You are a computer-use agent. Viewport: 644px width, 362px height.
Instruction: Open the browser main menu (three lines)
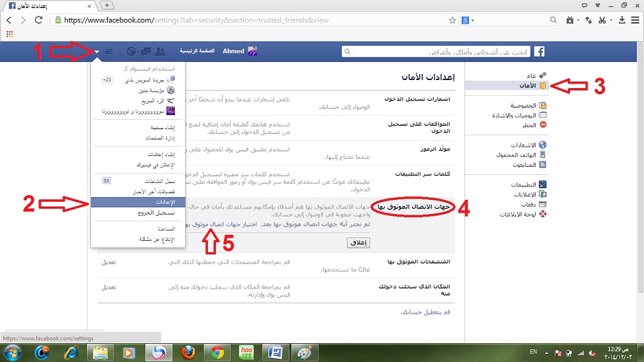[x=635, y=20]
